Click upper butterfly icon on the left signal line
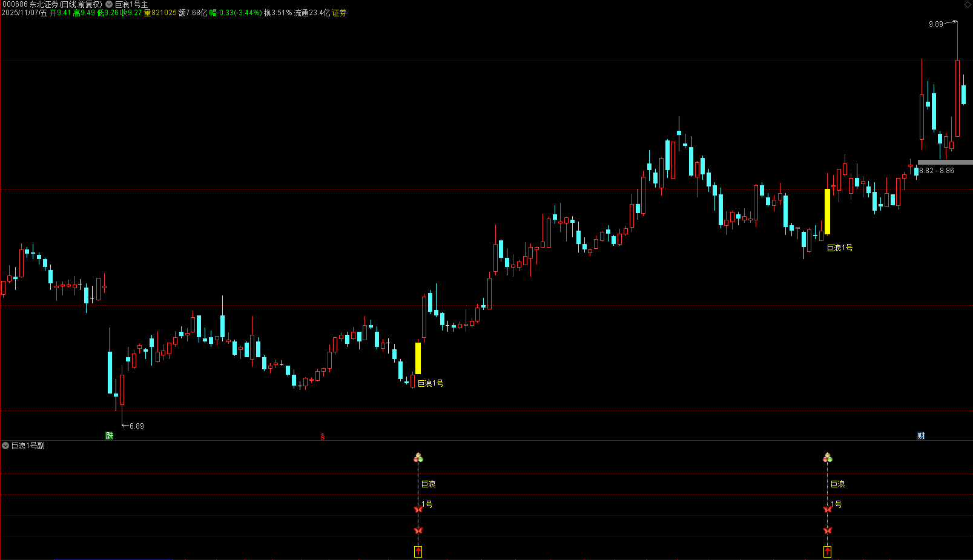 418,509
